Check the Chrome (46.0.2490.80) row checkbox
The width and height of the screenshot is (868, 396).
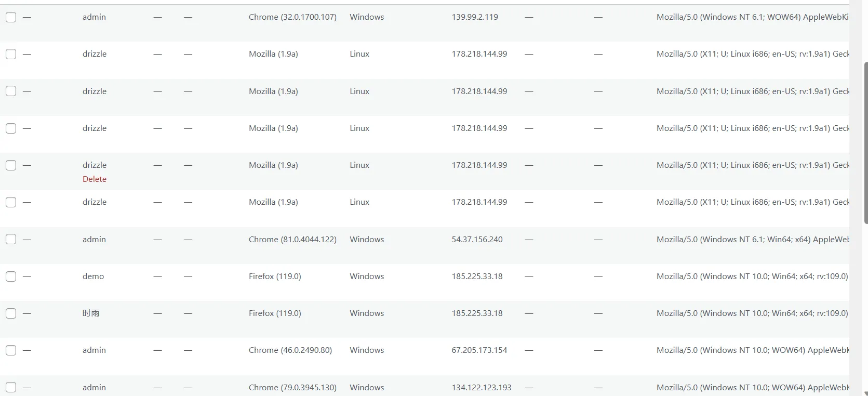11,350
